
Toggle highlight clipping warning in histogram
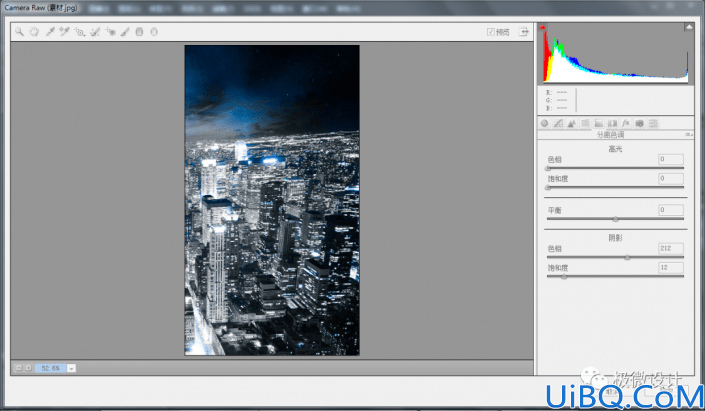pos(689,27)
